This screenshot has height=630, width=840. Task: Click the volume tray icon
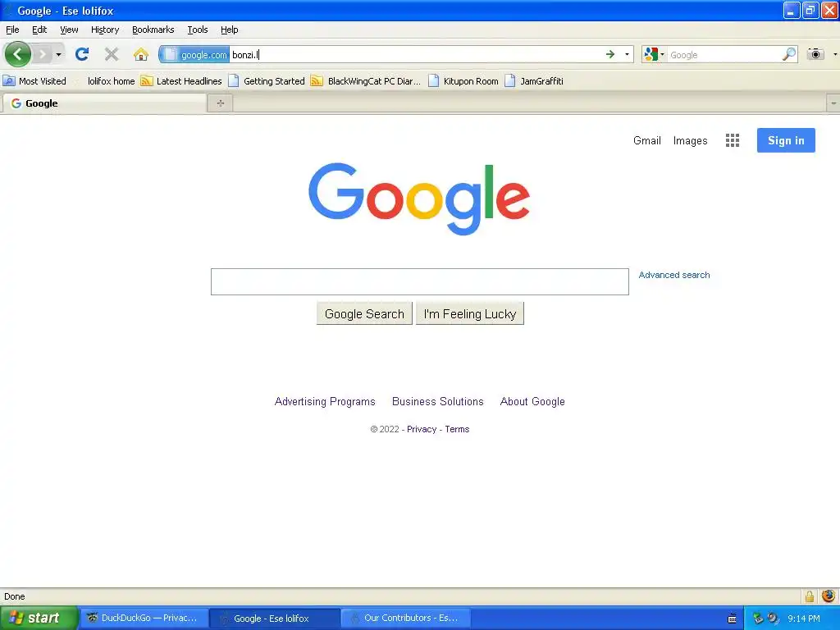click(x=773, y=619)
